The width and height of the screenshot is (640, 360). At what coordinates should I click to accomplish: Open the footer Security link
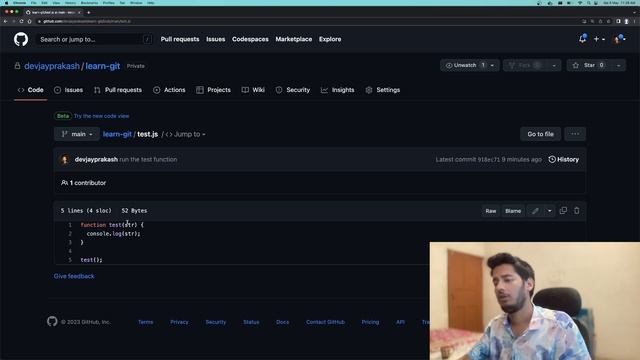pos(216,322)
